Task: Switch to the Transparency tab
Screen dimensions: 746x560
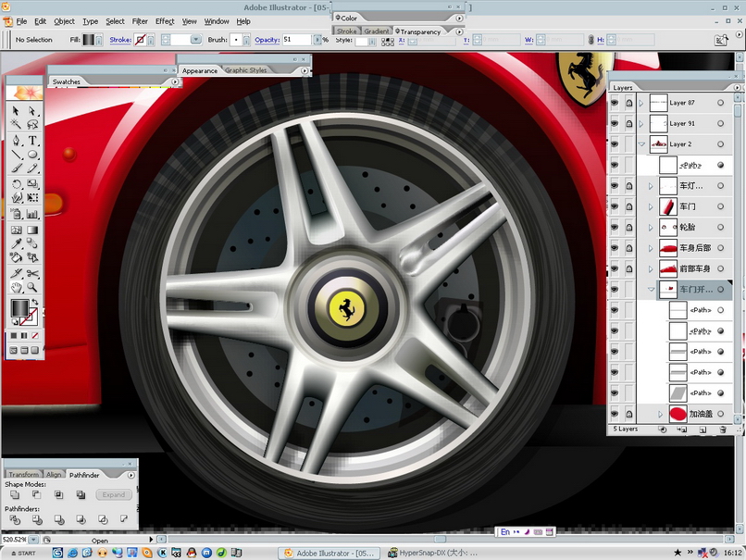Action: point(420,31)
